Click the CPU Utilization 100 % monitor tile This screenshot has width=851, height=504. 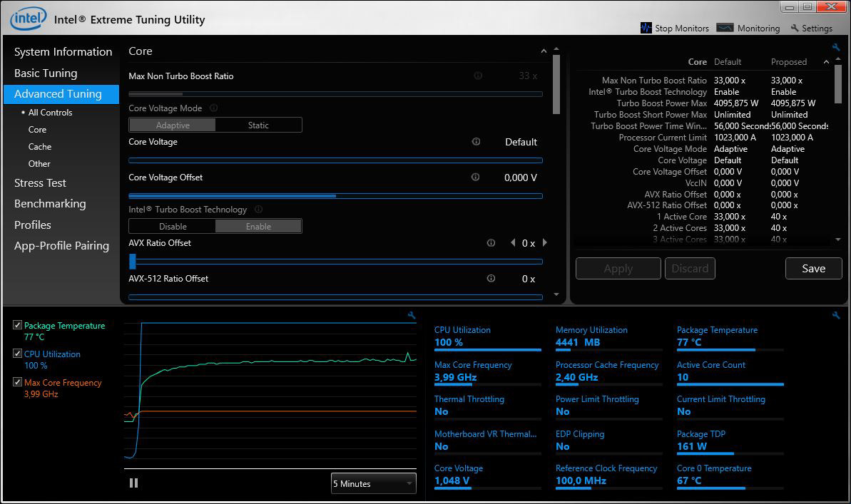tap(487, 337)
